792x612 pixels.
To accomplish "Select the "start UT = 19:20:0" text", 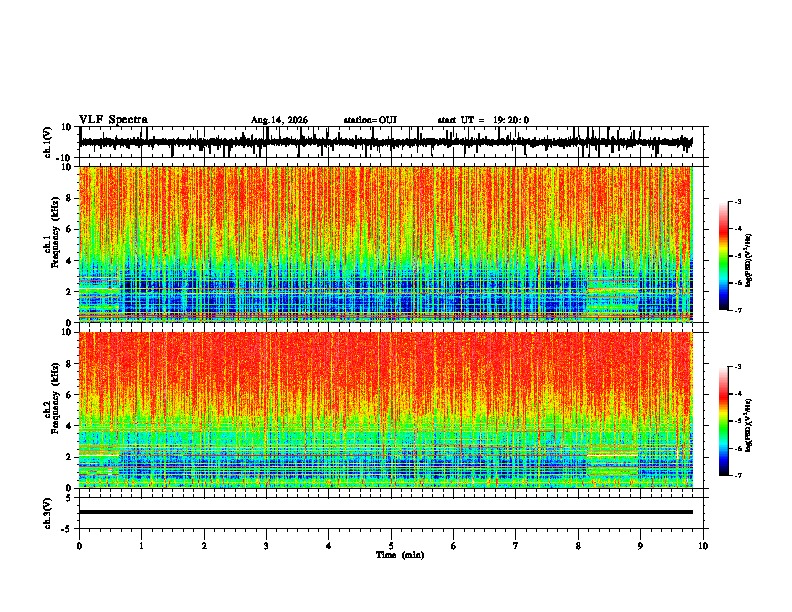I will (x=483, y=120).
